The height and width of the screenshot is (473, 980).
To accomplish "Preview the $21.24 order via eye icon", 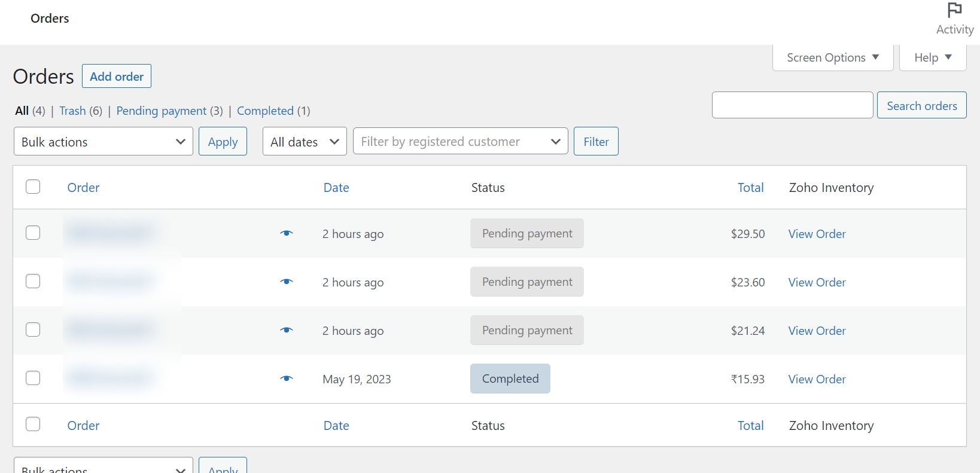I will click(x=287, y=330).
